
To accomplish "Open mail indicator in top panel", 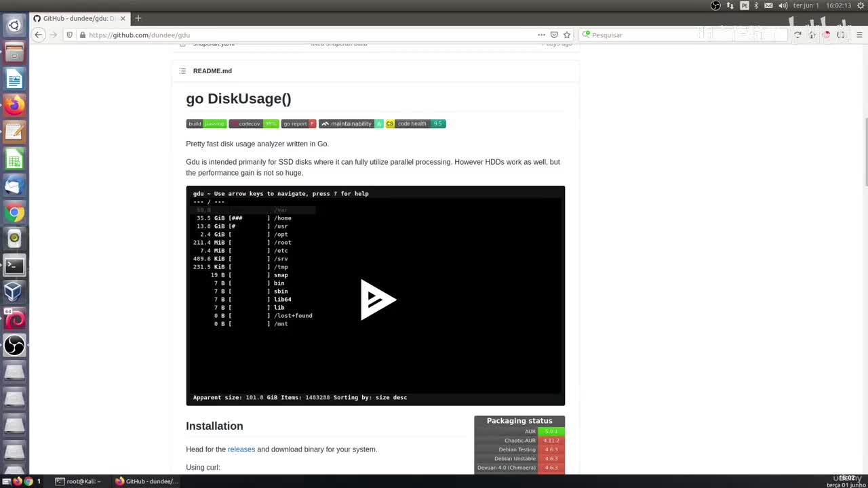I will tap(768, 5).
